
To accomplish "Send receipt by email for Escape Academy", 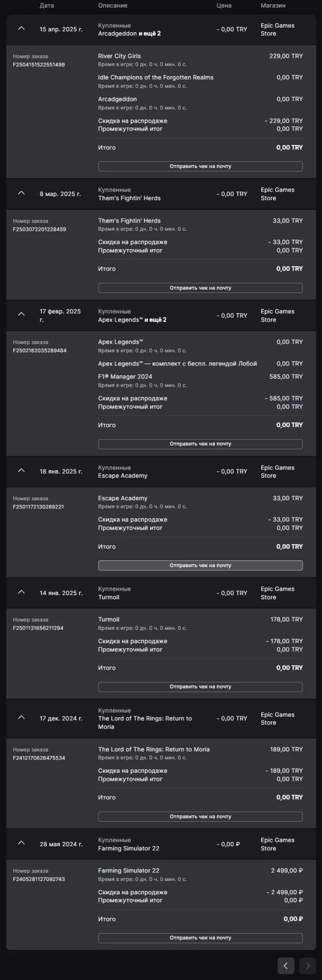I will click(200, 566).
